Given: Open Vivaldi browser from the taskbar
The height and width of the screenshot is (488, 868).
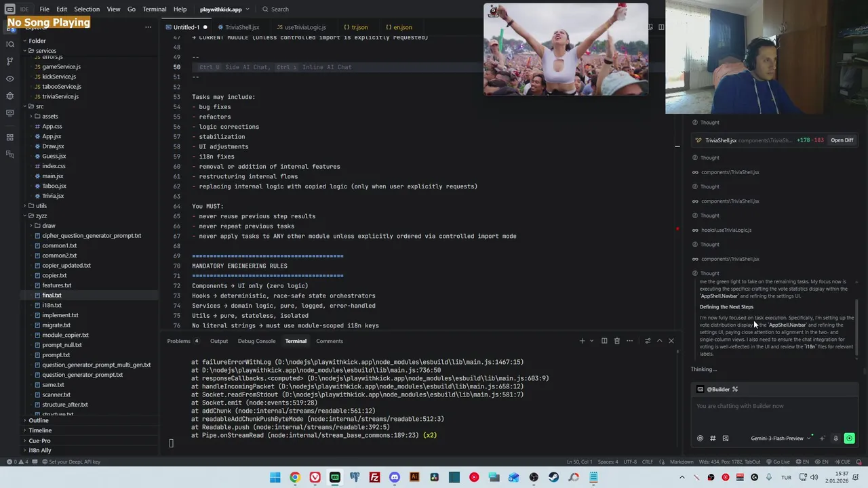Looking at the screenshot, I should tap(315, 477).
